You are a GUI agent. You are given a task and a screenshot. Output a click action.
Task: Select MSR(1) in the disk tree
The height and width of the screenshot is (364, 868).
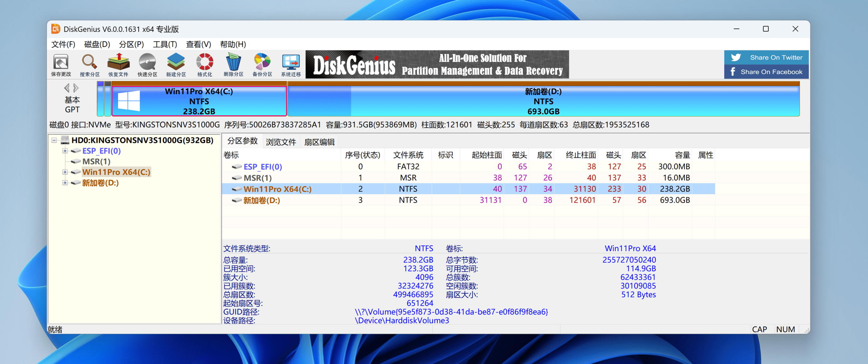96,161
